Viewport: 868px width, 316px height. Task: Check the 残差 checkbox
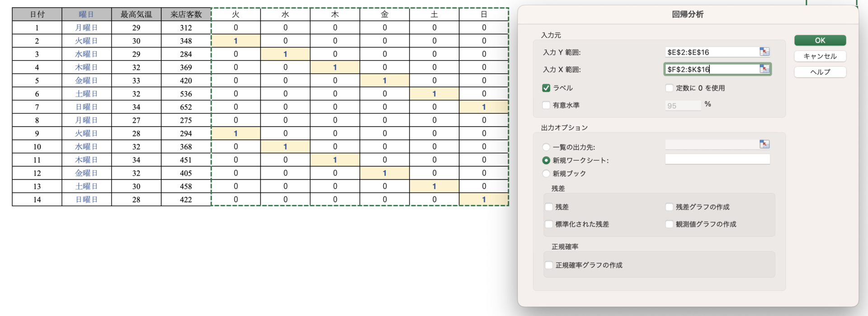[549, 207]
